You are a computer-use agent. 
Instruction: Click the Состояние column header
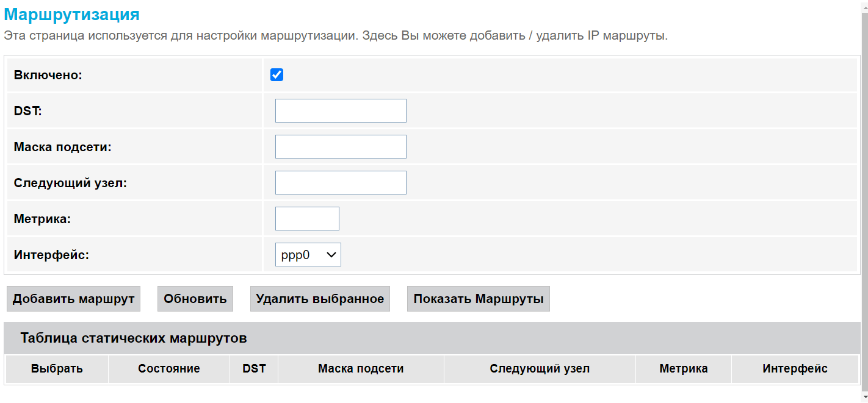click(169, 369)
